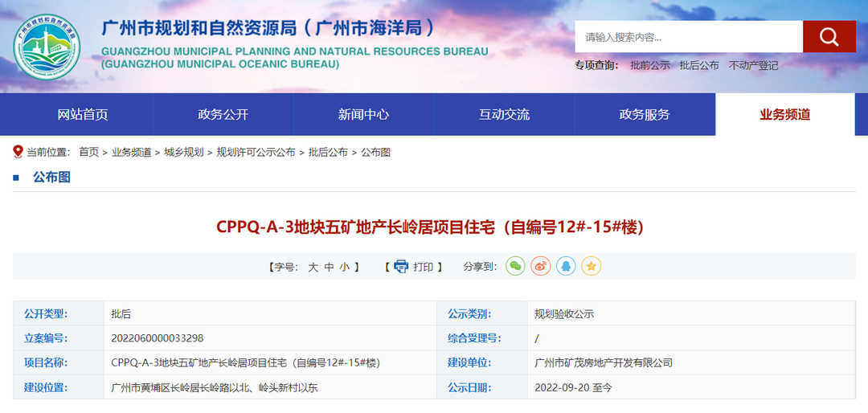Set font size to 大

point(313,267)
